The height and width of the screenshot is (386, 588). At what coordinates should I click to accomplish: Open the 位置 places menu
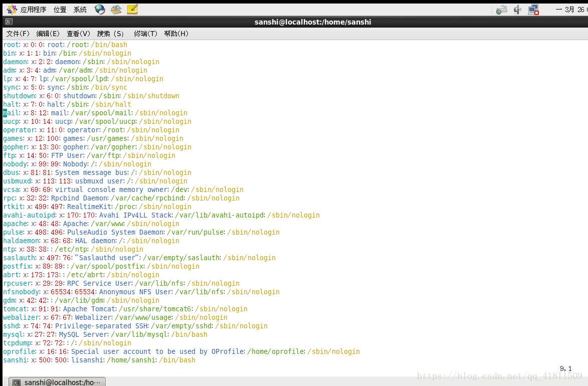60,10
